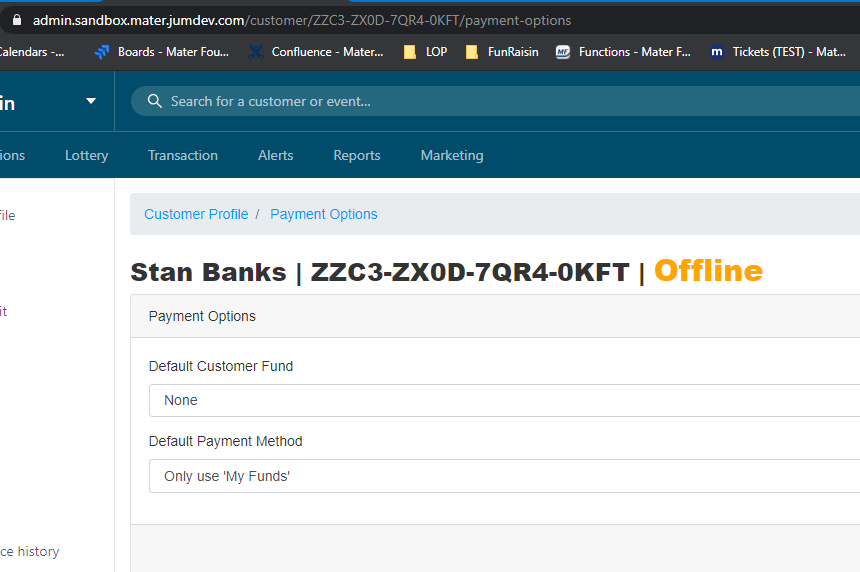Open the Boards - Mater Fou... bookmark
The image size is (860, 572).
162,52
